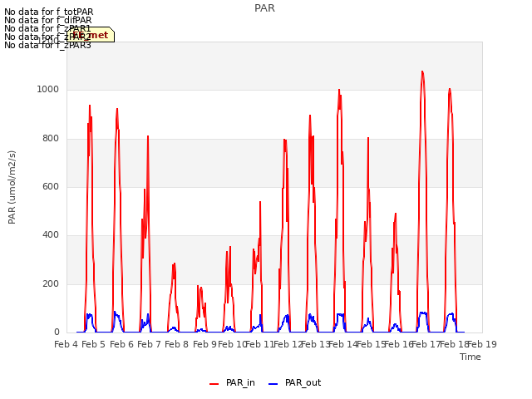Image resolution: width=532 pixels, height=399 pixels.
Task: Click the PAR chart title
Action: coord(264,8)
